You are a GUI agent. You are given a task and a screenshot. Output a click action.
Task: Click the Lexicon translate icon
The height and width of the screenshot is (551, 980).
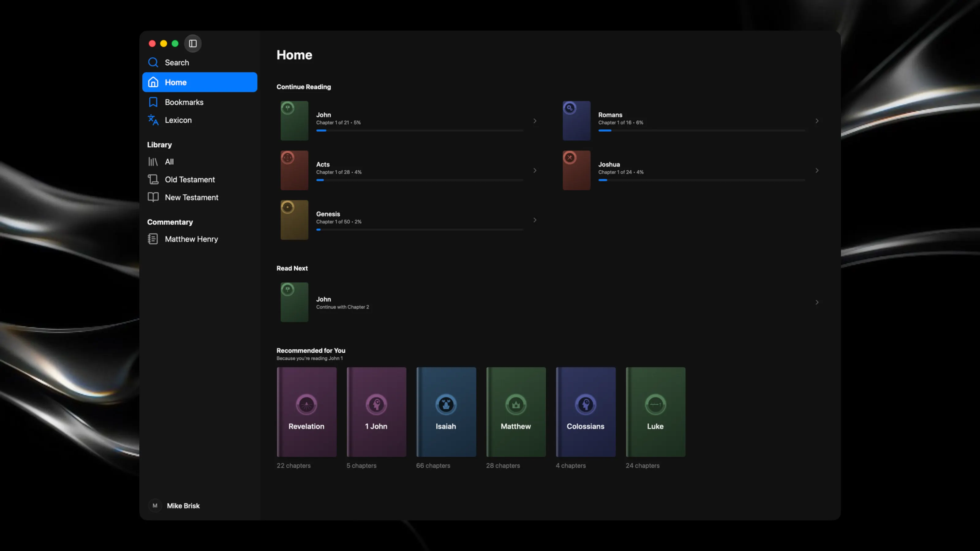(x=153, y=120)
